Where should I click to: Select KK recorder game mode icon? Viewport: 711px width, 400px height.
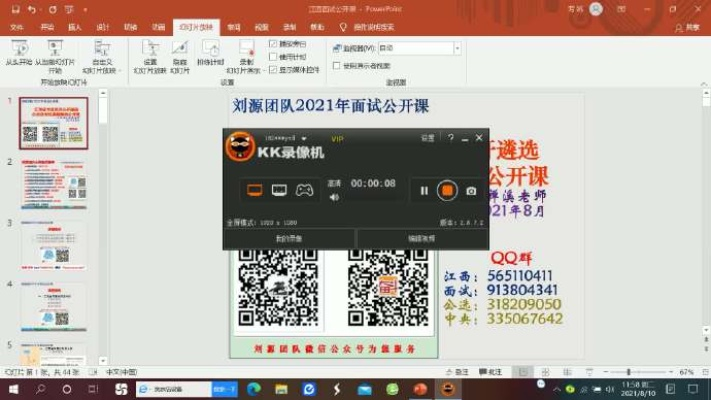pyautogui.click(x=304, y=190)
